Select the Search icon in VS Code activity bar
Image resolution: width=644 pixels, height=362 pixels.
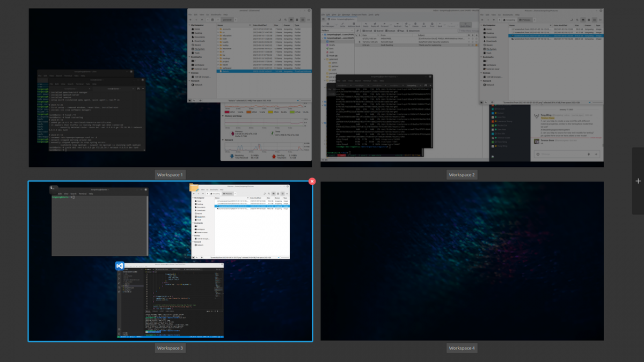pos(119,274)
